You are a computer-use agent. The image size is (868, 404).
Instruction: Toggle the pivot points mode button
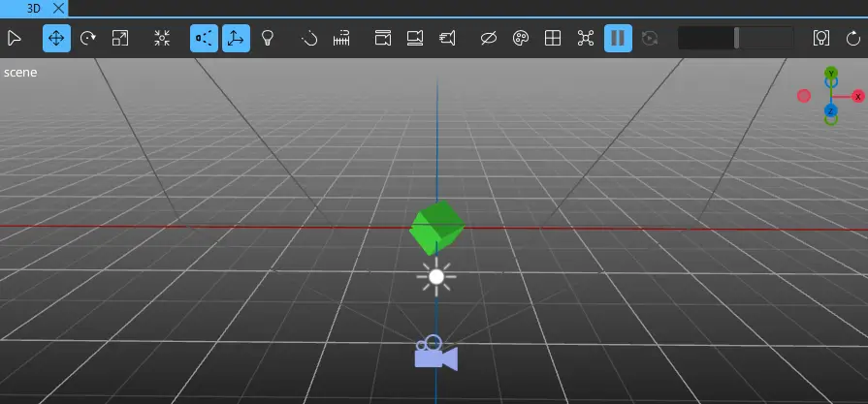[204, 39]
